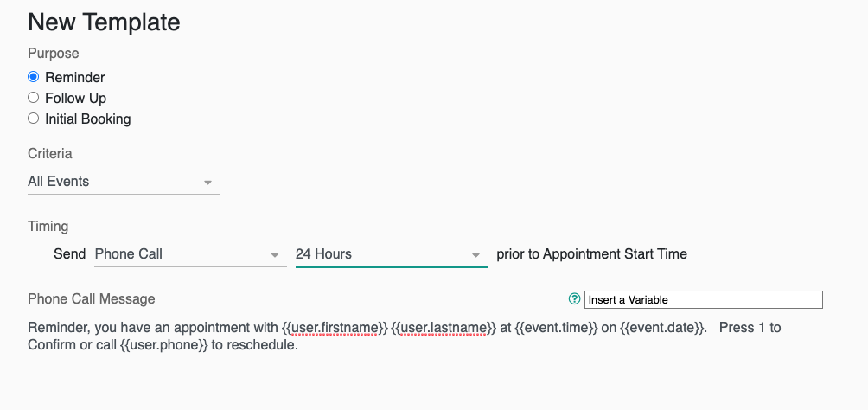Click the Phone Call dropdown arrow
The image size is (868, 410).
[275, 255]
